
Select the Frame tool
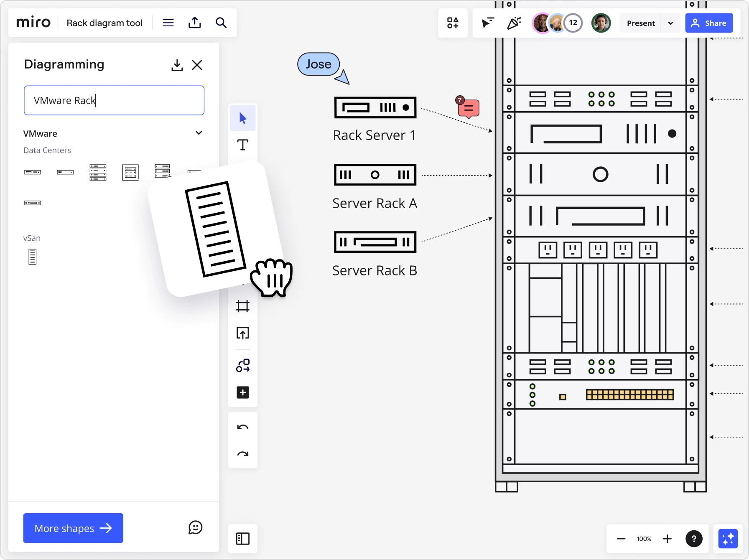point(243,306)
